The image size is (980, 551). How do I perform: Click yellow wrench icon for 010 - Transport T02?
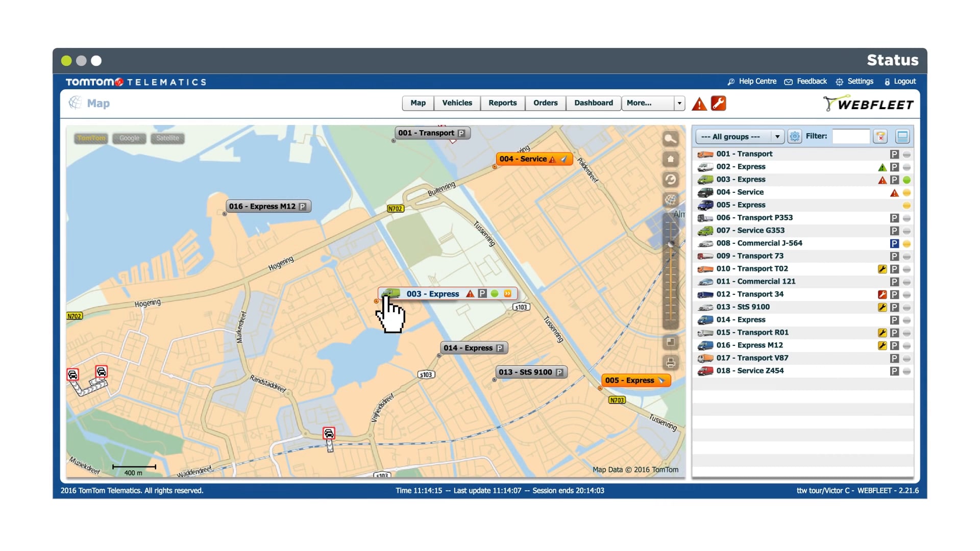[x=882, y=269]
